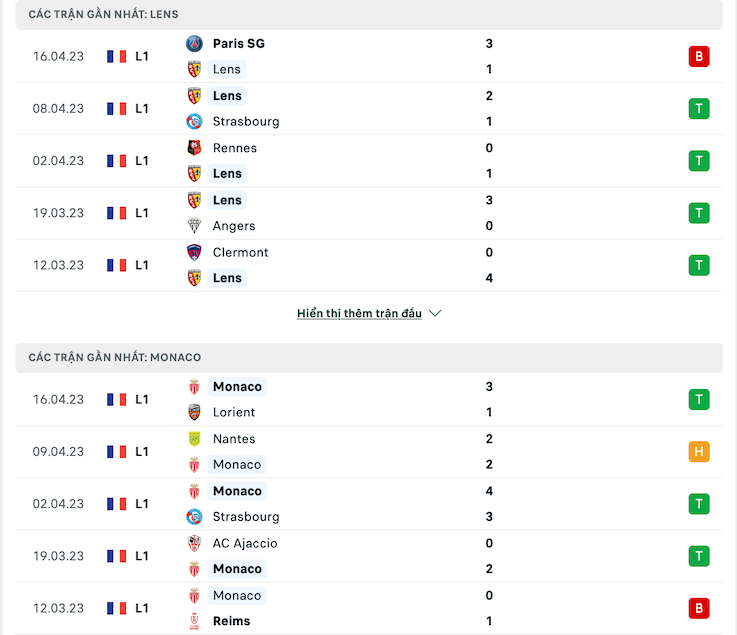This screenshot has width=737, height=635.
Task: Click the Strasbourg crest in Lens matches
Action: pyautogui.click(x=194, y=122)
